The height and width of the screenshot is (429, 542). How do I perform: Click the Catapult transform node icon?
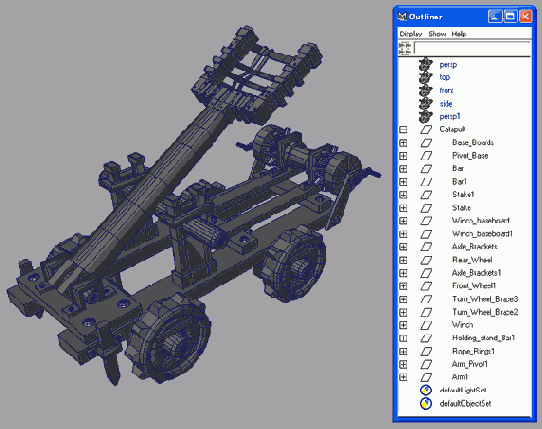click(x=426, y=130)
